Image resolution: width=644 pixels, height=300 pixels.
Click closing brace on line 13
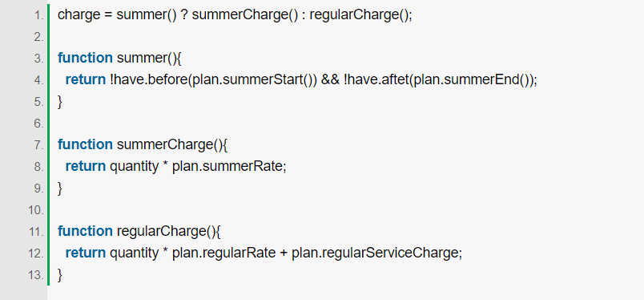[x=60, y=274]
